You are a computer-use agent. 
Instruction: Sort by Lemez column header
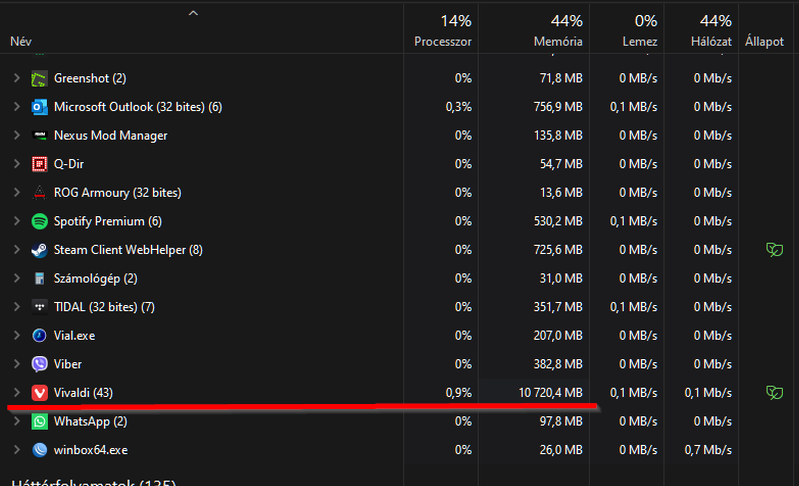[640, 42]
